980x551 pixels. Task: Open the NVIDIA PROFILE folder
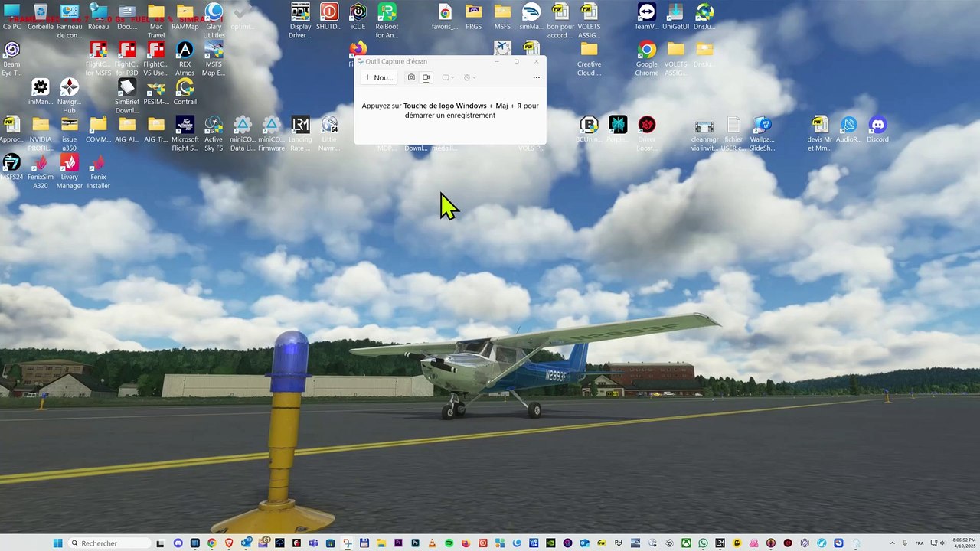[41, 134]
